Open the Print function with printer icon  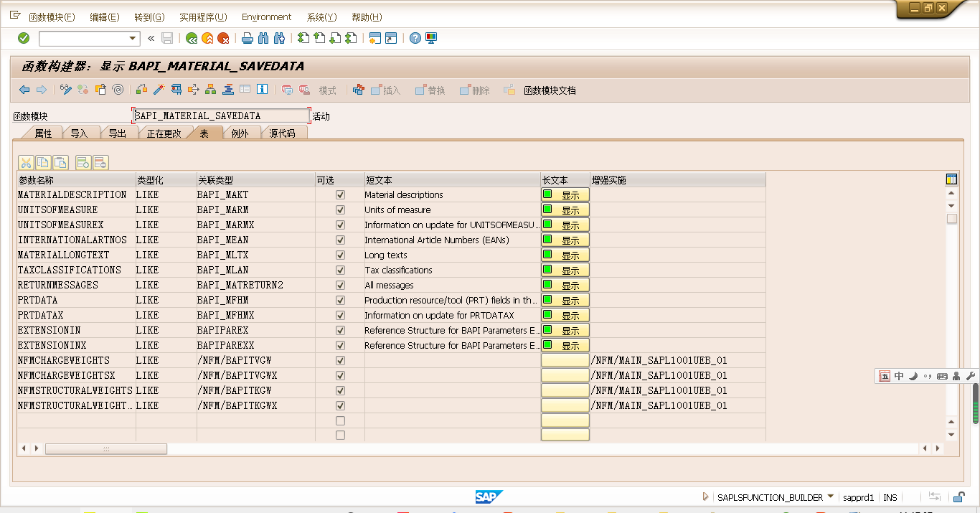tap(248, 37)
